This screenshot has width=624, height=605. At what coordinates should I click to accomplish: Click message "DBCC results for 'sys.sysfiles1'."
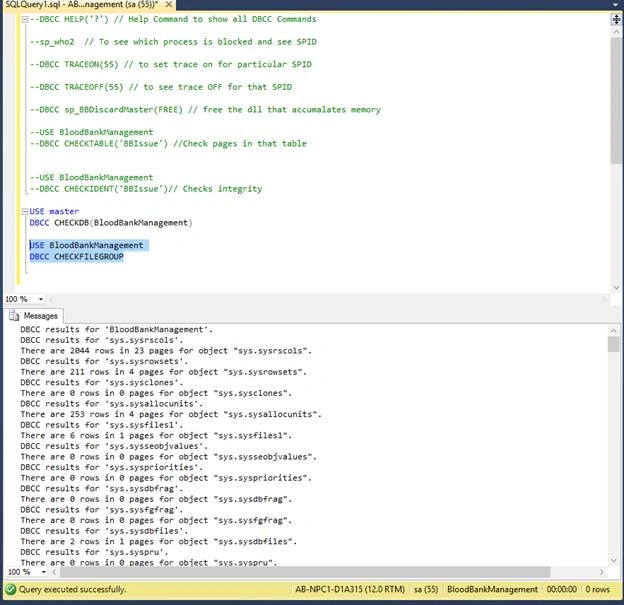[102, 425]
